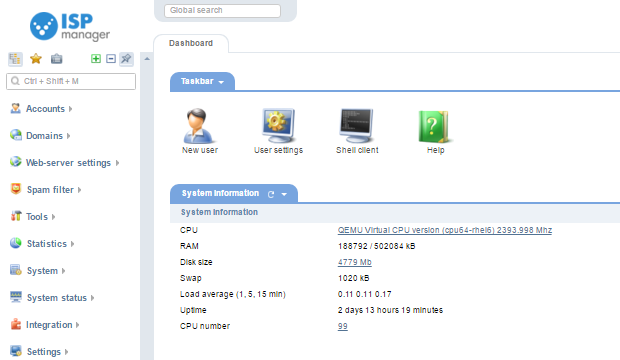Viewport: 620px width, 360px height.
Task: Expand the Tools menu section
Action: (53, 217)
